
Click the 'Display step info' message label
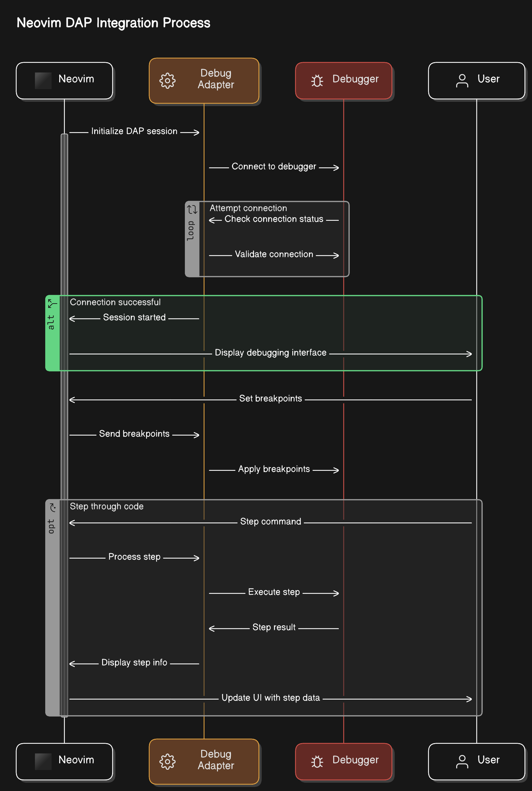click(134, 663)
